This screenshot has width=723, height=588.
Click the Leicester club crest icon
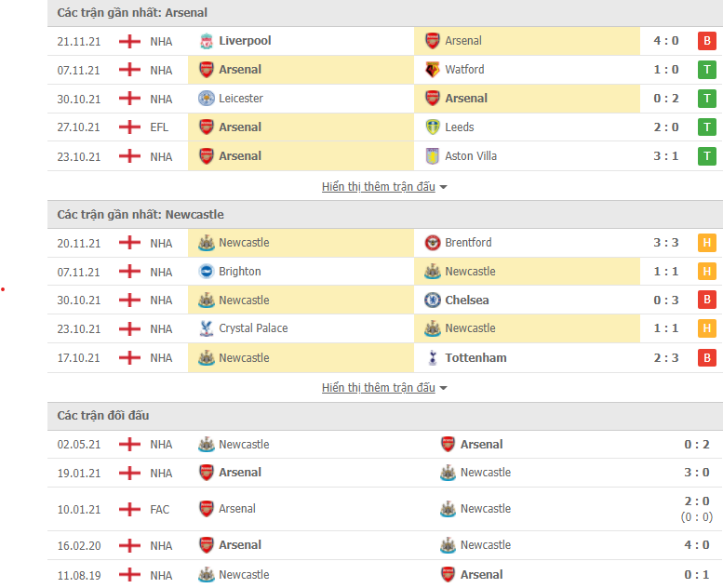(207, 99)
